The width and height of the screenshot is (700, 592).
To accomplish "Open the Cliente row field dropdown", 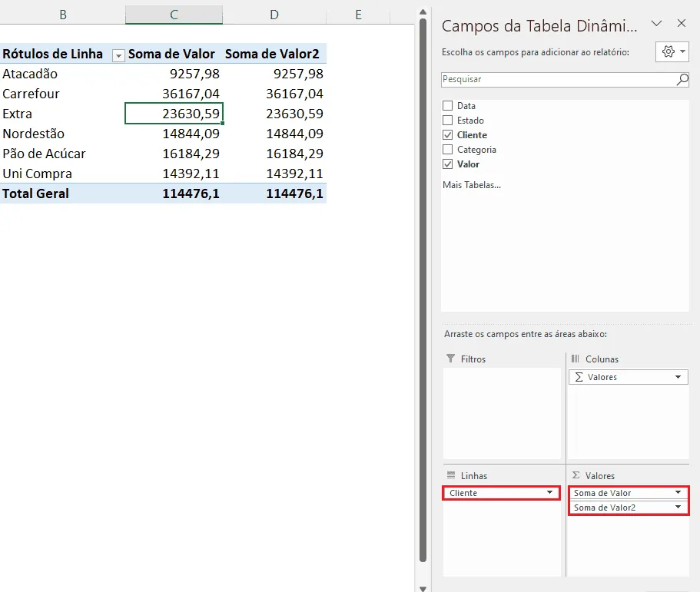I will click(x=549, y=492).
